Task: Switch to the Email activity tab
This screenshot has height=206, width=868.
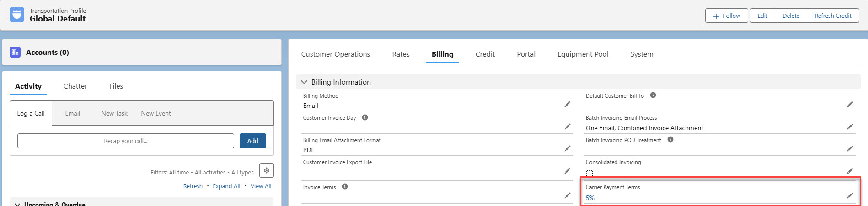Action: click(72, 113)
